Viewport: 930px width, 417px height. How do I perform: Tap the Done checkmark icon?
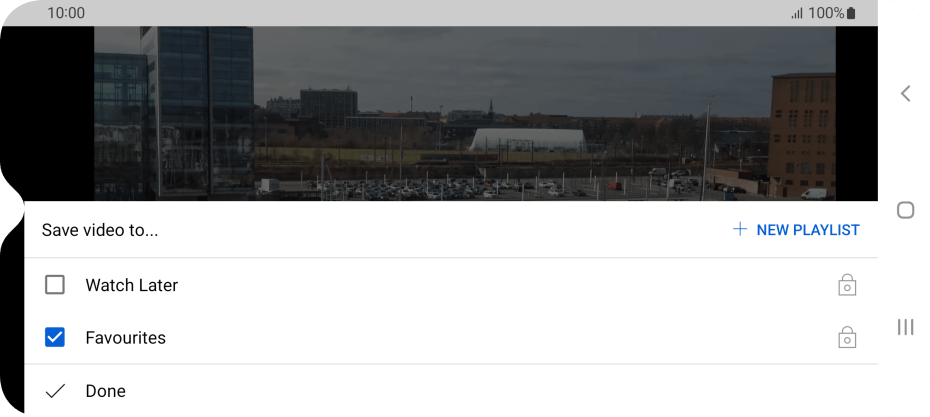55,391
